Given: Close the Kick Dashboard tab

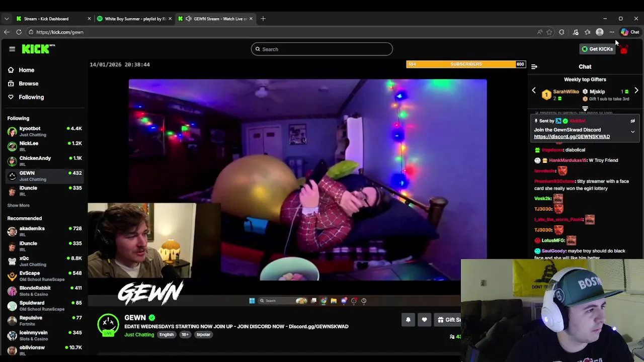Looking at the screenshot, I should point(89,19).
